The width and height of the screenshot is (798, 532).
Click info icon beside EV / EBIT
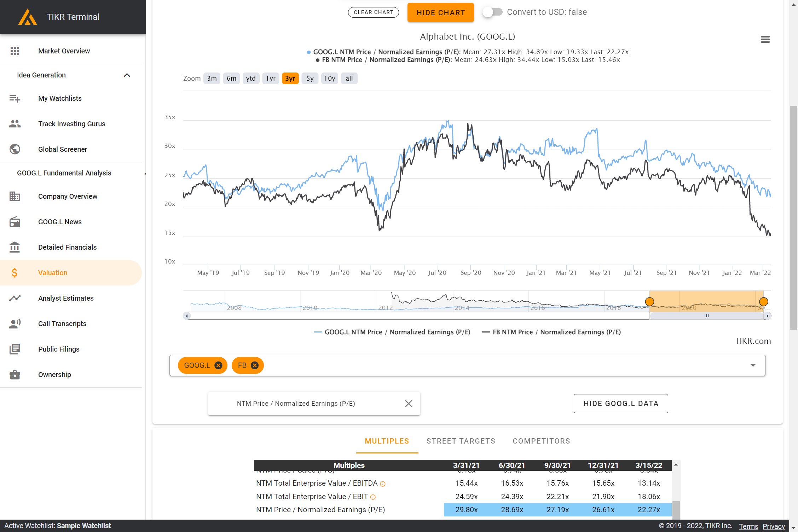(x=373, y=497)
